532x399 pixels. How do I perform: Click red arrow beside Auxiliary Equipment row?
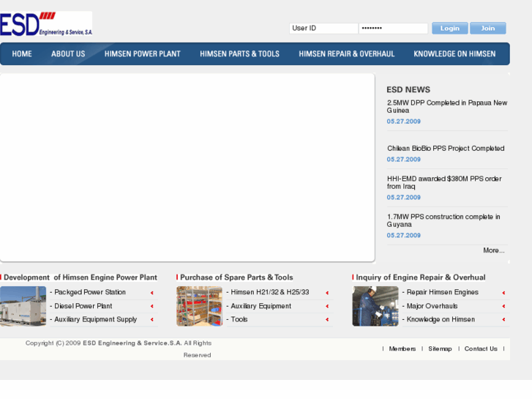[327, 306]
